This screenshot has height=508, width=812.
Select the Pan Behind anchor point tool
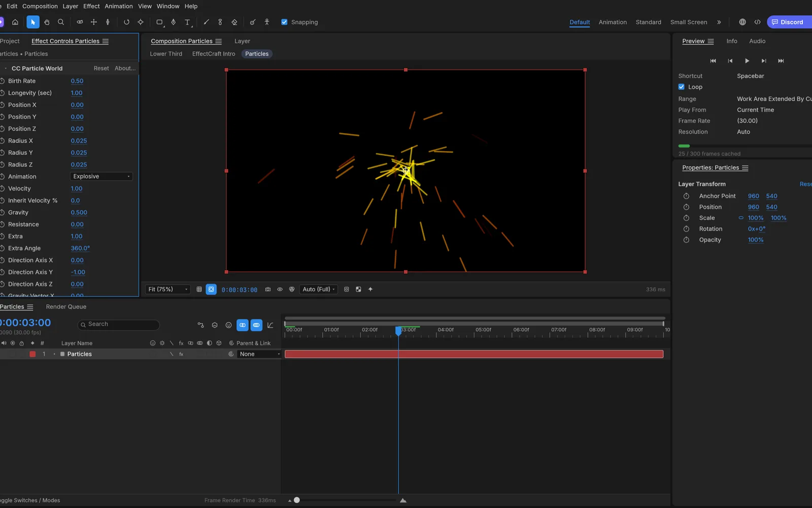[141, 22]
